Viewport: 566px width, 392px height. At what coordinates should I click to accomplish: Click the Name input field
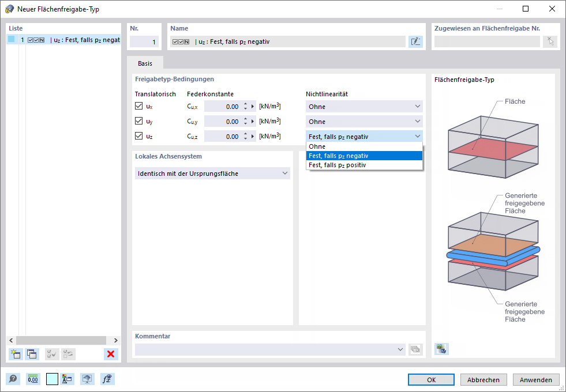pyautogui.click(x=288, y=42)
